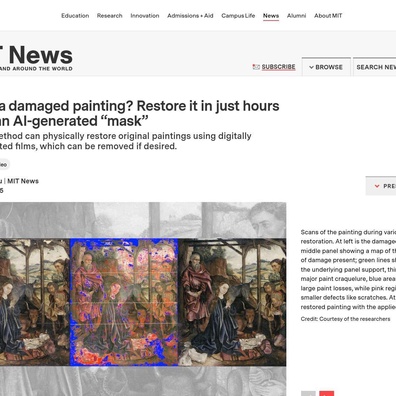Click the red chevron on PRESS button

(377, 186)
